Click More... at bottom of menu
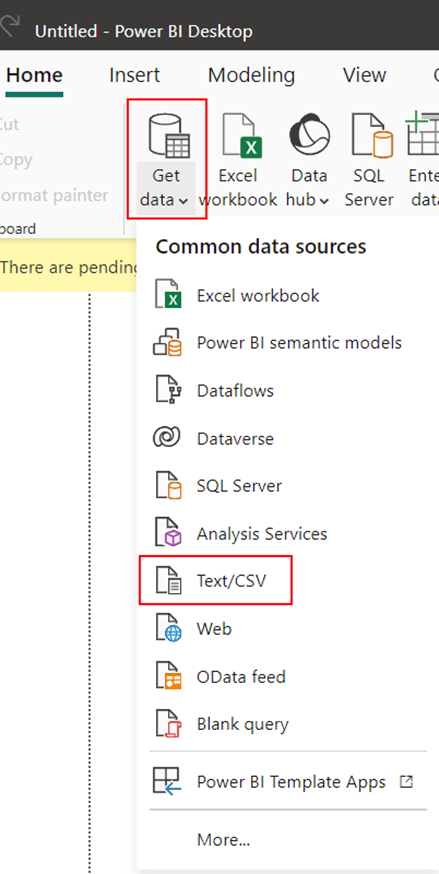Viewport: 439px width, 874px height. pyautogui.click(x=223, y=839)
